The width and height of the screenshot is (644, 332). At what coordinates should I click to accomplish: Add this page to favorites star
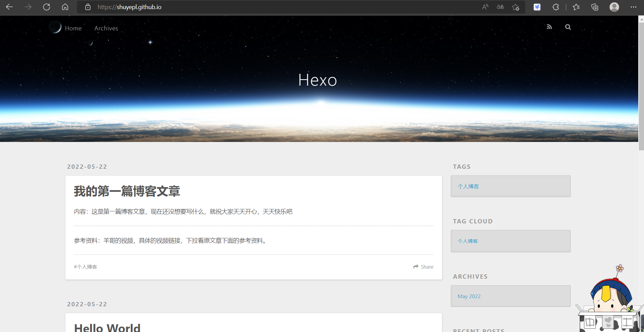click(515, 7)
